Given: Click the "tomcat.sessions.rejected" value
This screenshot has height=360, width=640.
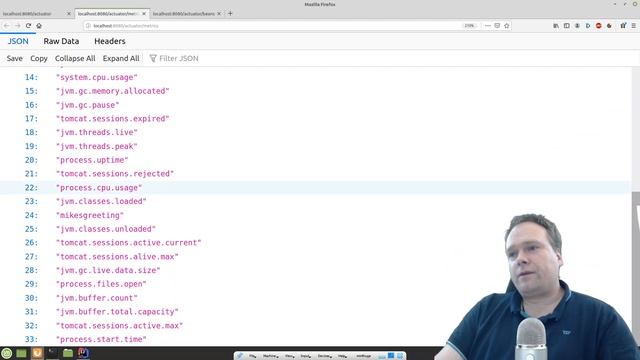Looking at the screenshot, I should [x=115, y=174].
